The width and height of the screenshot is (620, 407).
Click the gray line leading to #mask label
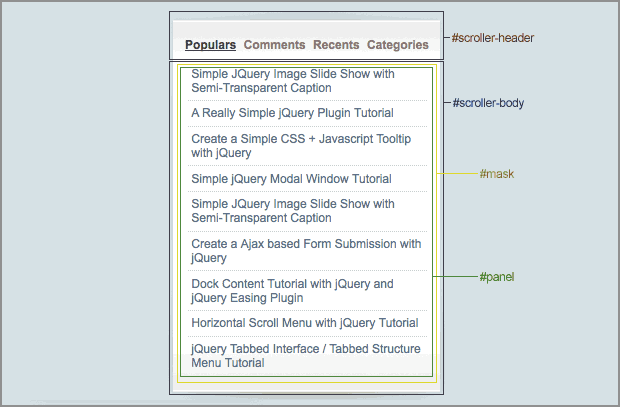point(459,173)
